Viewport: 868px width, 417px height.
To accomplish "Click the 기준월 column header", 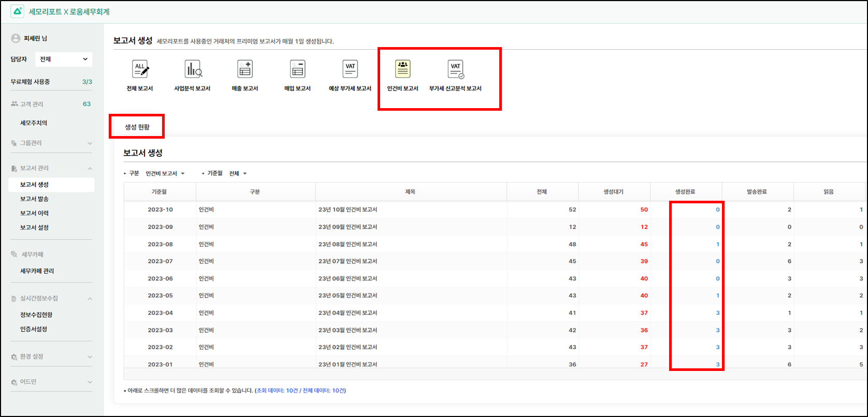I will (x=160, y=192).
